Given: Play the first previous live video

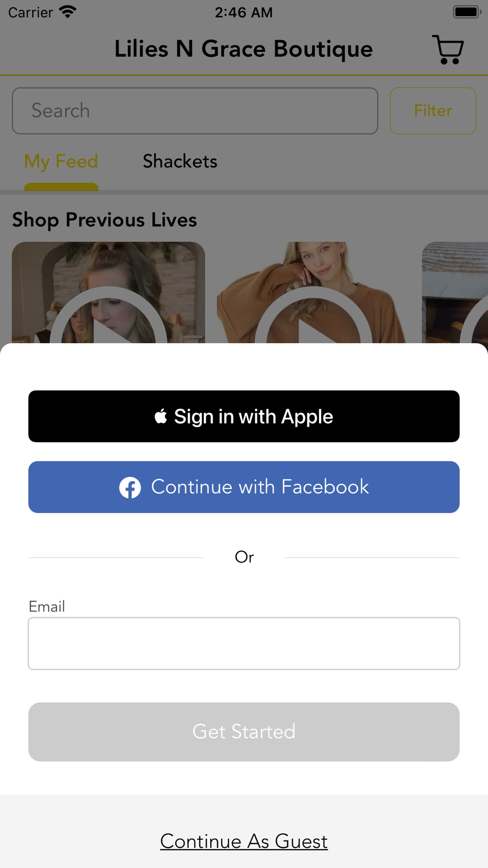Looking at the screenshot, I should pos(108,292).
